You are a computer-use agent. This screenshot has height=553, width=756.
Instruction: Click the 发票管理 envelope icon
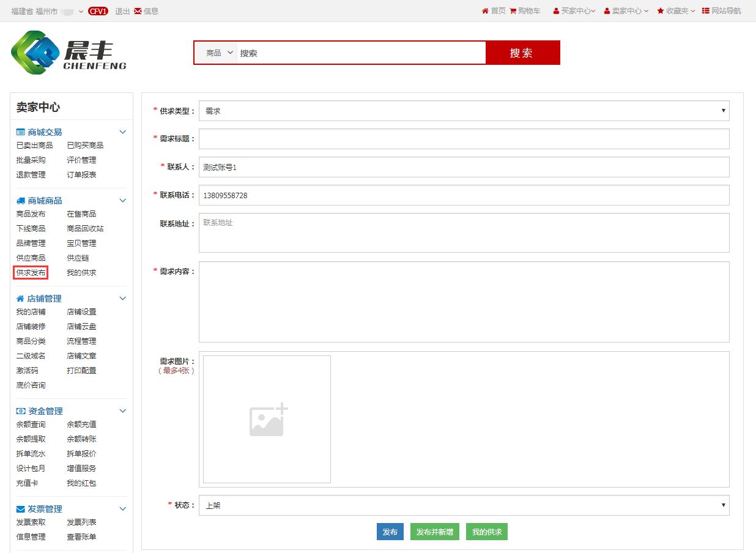21,509
